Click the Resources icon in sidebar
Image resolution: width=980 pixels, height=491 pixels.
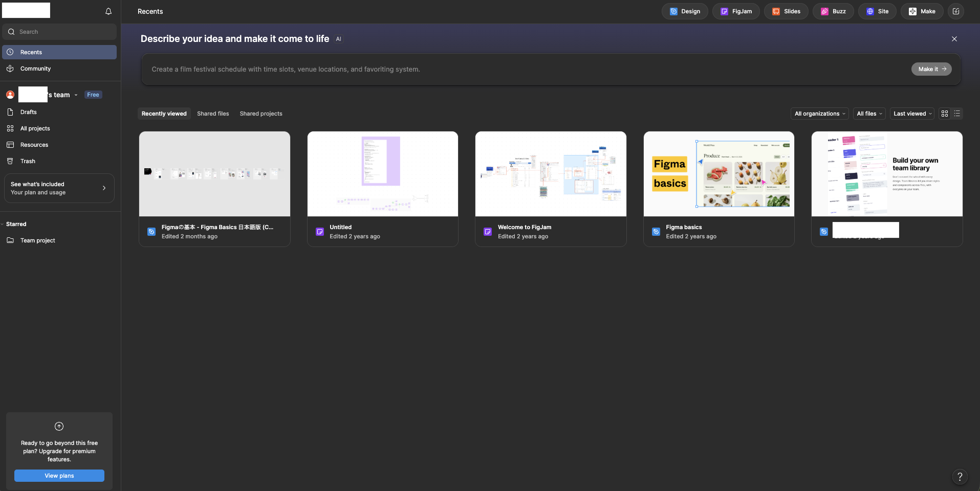[x=10, y=145]
